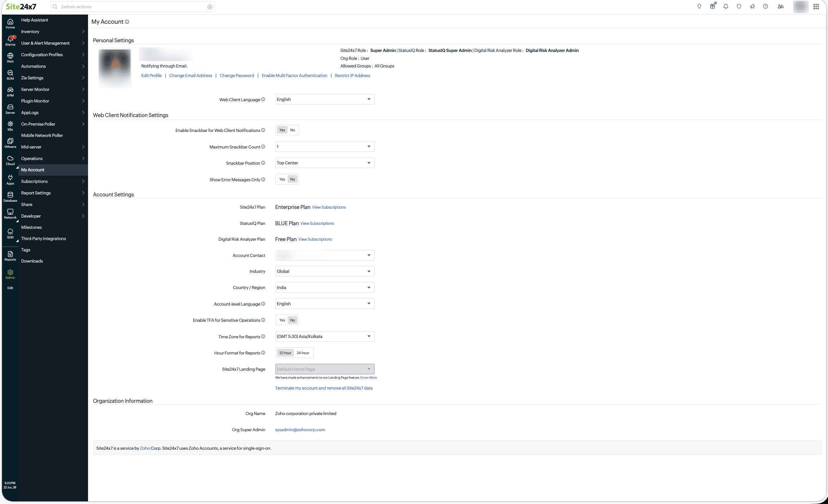Screen dimensions: 828x504
Task: Open the Snackbar Position dropdown
Action: pyautogui.click(x=325, y=163)
